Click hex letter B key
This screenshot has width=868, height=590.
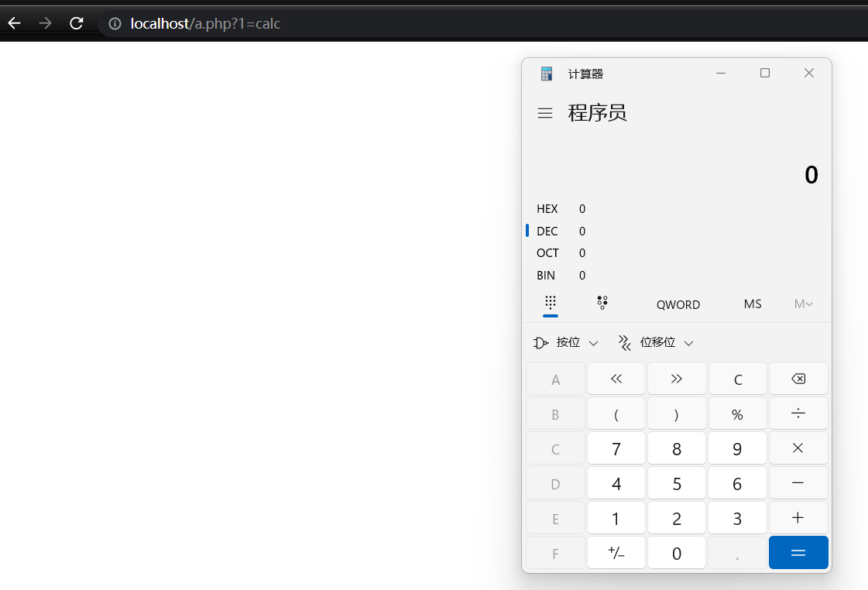tap(555, 413)
